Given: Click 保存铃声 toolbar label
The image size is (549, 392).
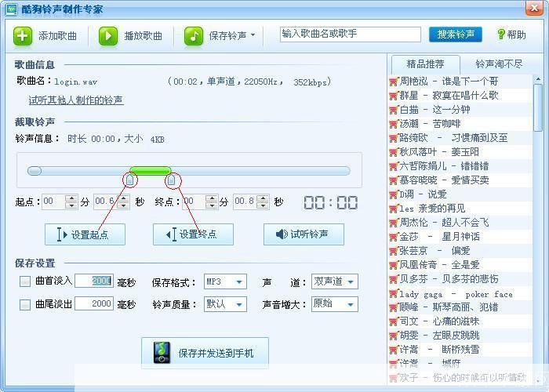Looking at the screenshot, I should coord(228,36).
